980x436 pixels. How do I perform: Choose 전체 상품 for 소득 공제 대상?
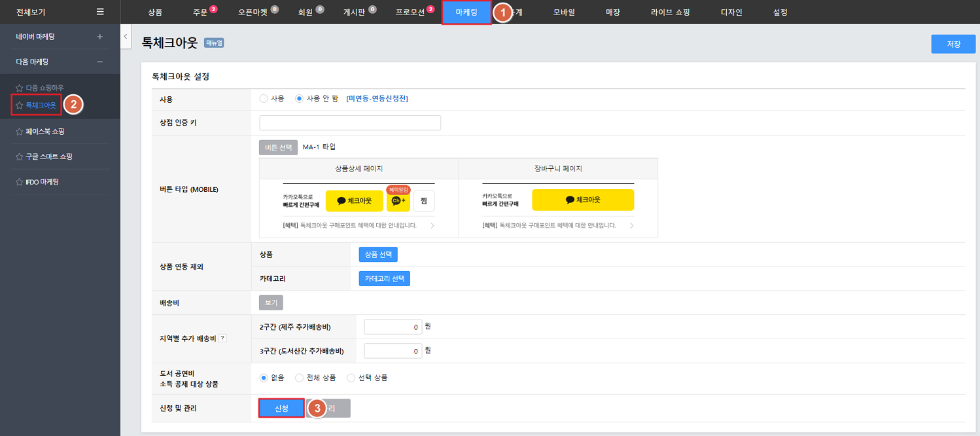pyautogui.click(x=300, y=378)
